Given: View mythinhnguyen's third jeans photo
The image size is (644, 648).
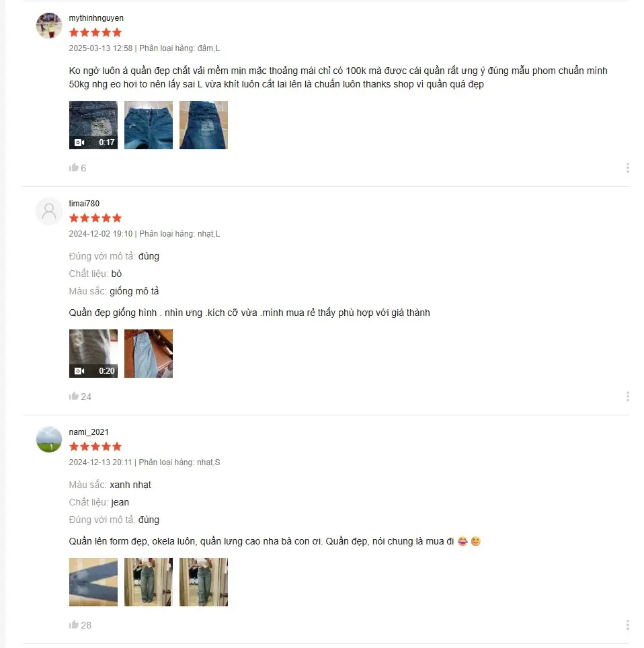Looking at the screenshot, I should pyautogui.click(x=204, y=125).
